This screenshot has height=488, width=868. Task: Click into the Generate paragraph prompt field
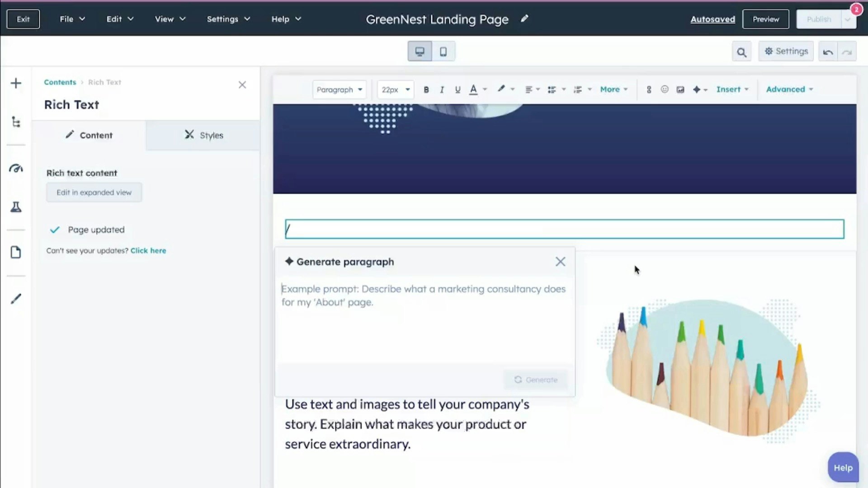click(424, 316)
